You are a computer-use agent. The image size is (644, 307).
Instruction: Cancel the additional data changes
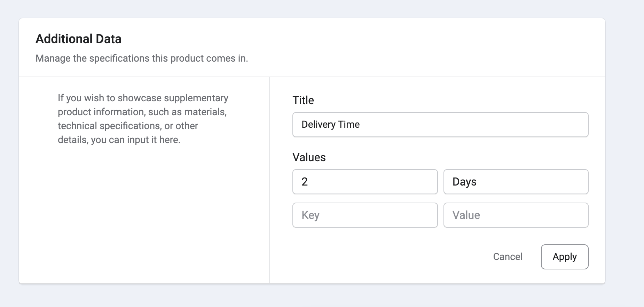coord(508,257)
